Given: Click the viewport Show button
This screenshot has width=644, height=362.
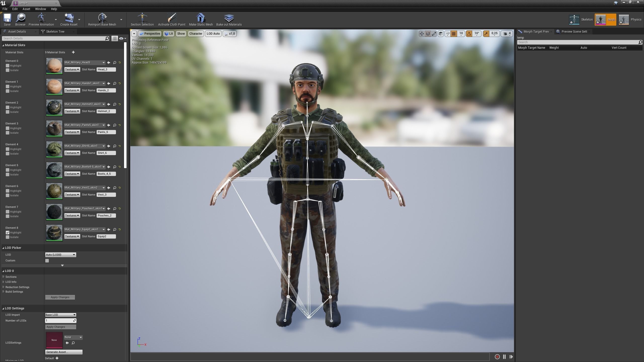Looking at the screenshot, I should pos(181,33).
